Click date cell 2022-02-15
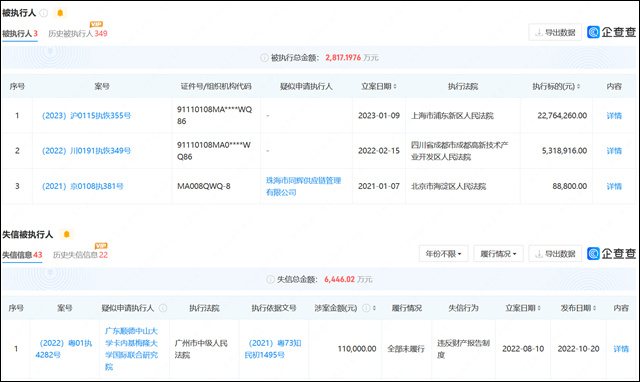 (x=379, y=151)
